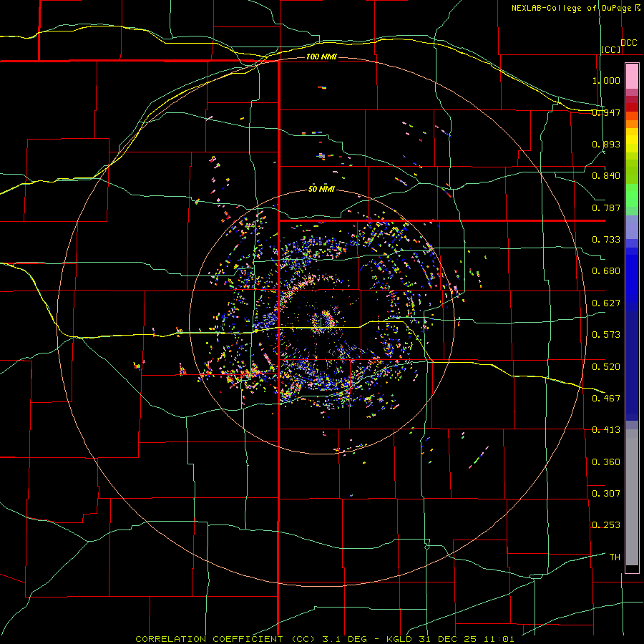This screenshot has width=644, height=644.
Task: Click the KGLD radar site identifier
Action: coord(399,639)
